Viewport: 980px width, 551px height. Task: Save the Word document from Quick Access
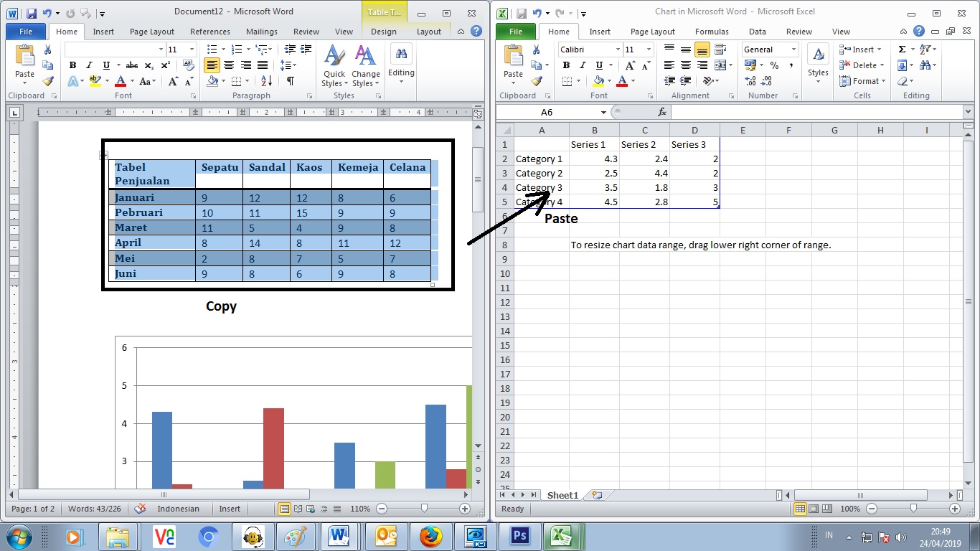click(32, 13)
